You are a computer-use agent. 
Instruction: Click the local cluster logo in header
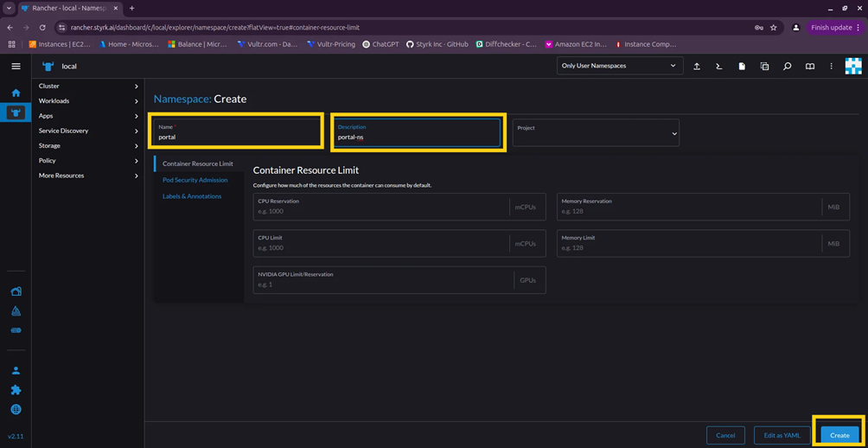(x=48, y=66)
